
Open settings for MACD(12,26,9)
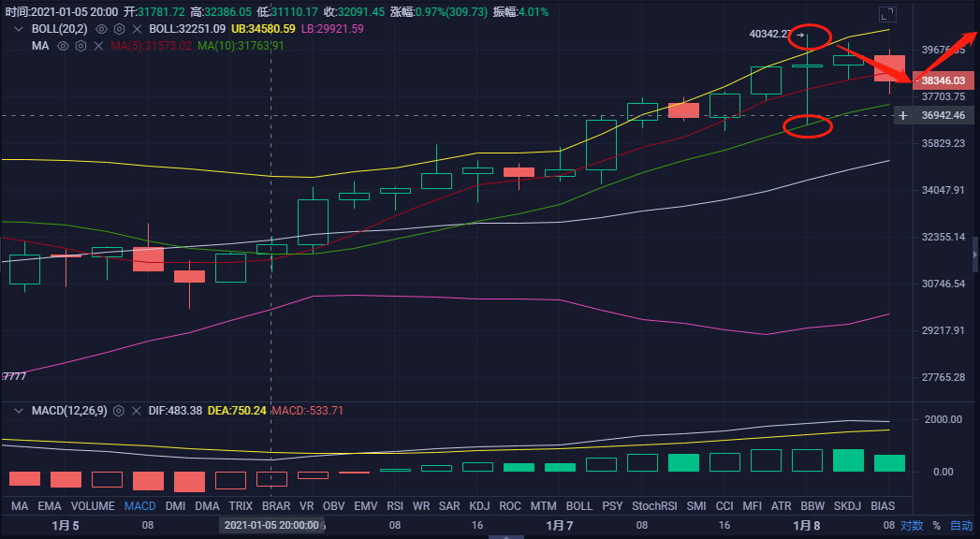pos(119,411)
